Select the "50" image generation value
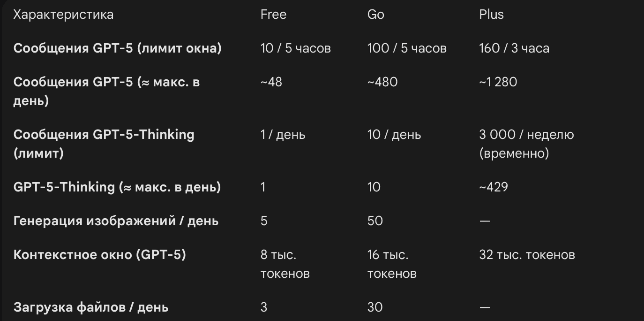 [x=375, y=221]
